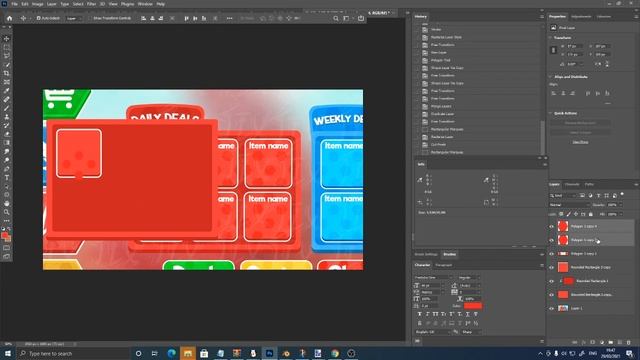Select the Hand tool

pyautogui.click(x=7, y=203)
